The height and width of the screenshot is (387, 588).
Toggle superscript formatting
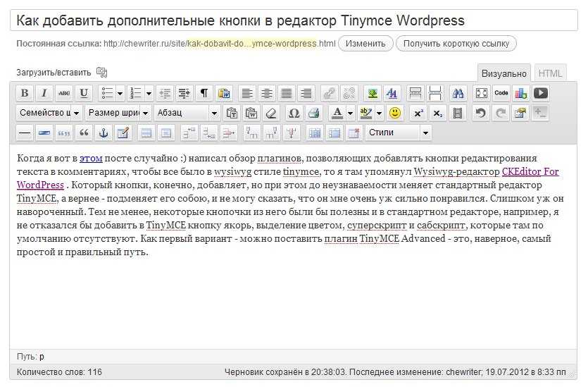(418, 113)
